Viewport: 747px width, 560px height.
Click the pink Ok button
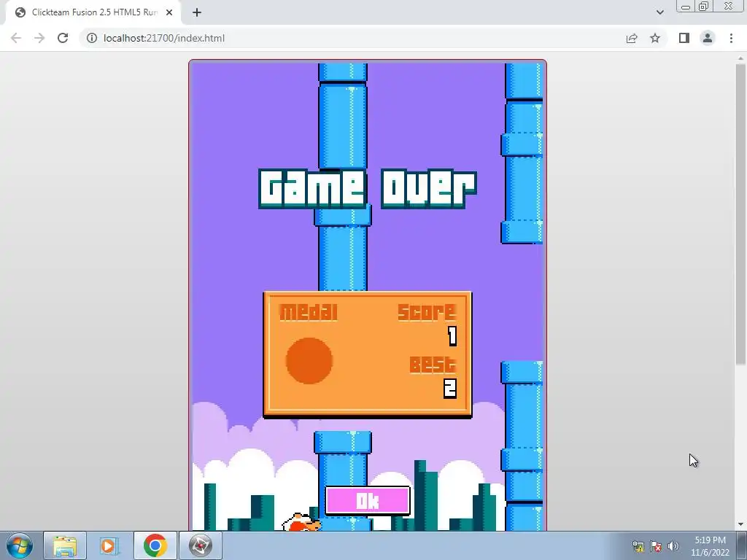point(368,500)
